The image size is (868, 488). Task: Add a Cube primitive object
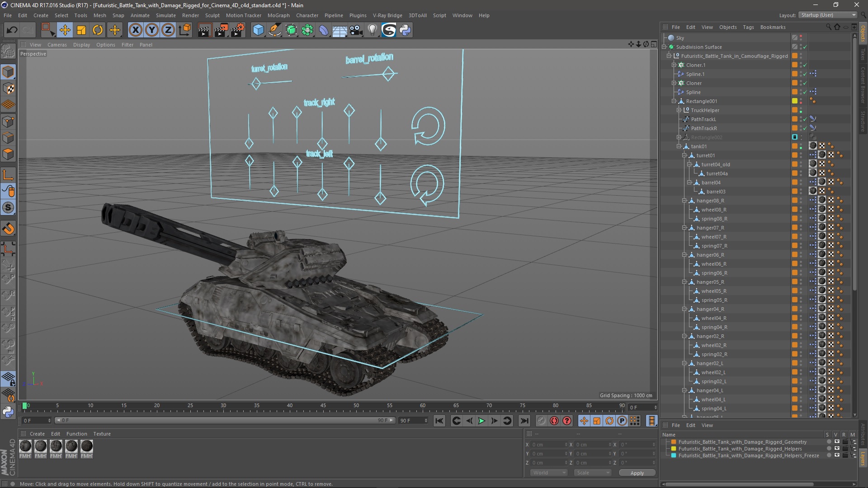[x=258, y=30]
